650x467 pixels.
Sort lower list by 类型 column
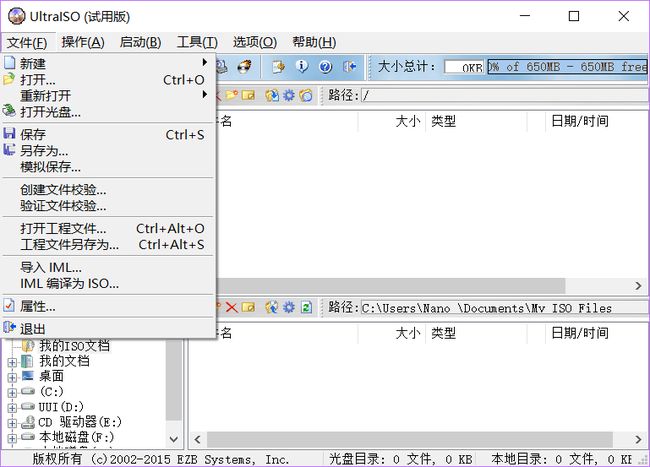(476, 333)
